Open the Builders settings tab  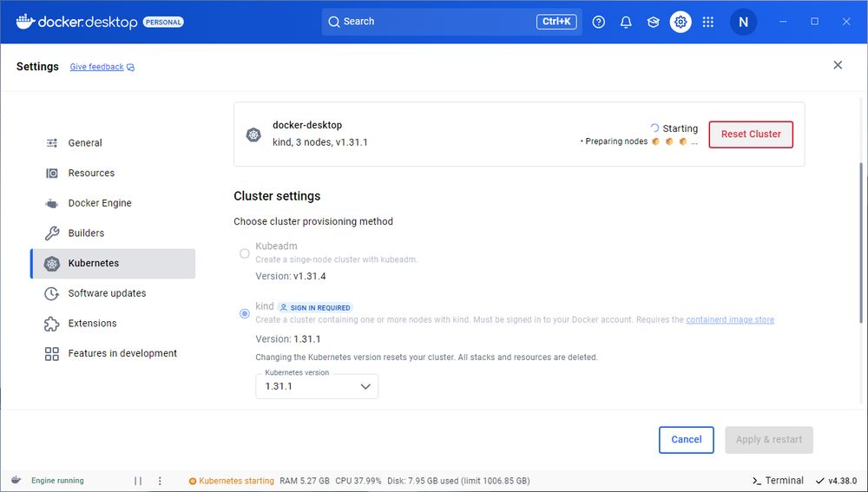point(113,233)
